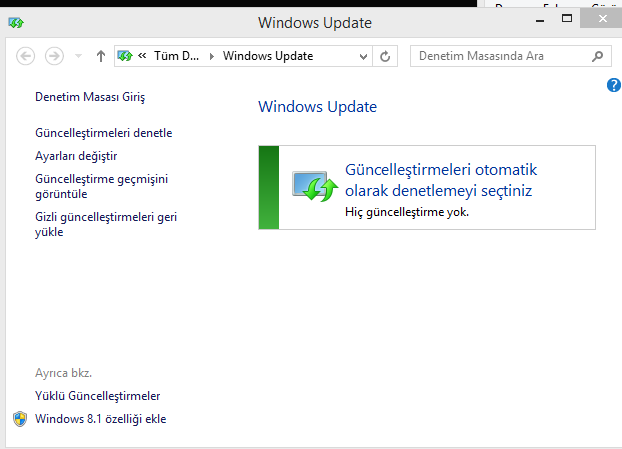Open help with the blue question mark
The height and width of the screenshot is (449, 622).
click(614, 85)
